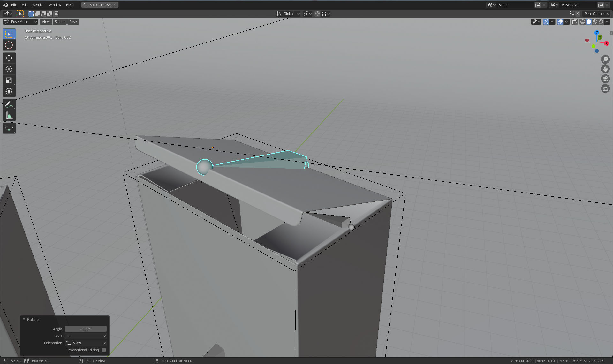Viewport: 613px width, 364px height.
Task: Activate the Move tool
Action: pos(9,58)
